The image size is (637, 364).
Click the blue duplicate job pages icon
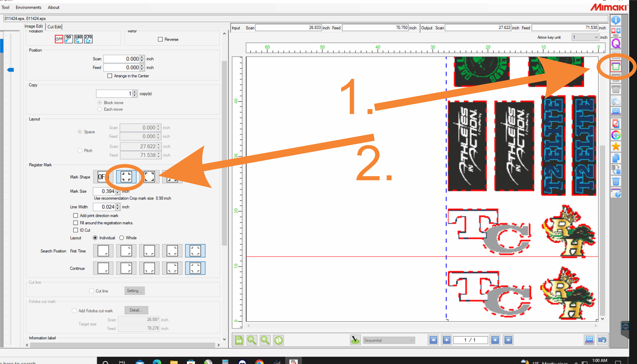click(x=616, y=158)
